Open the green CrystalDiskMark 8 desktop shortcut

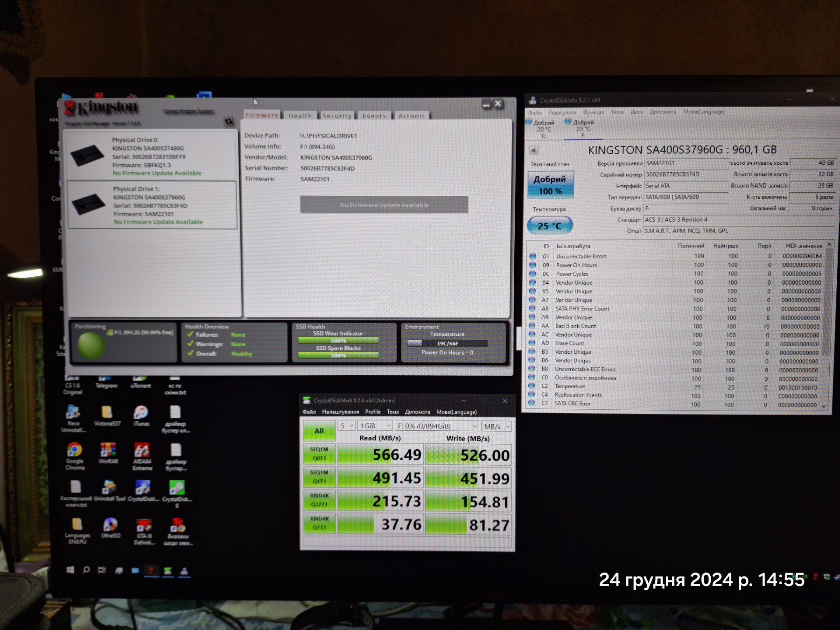click(x=177, y=494)
